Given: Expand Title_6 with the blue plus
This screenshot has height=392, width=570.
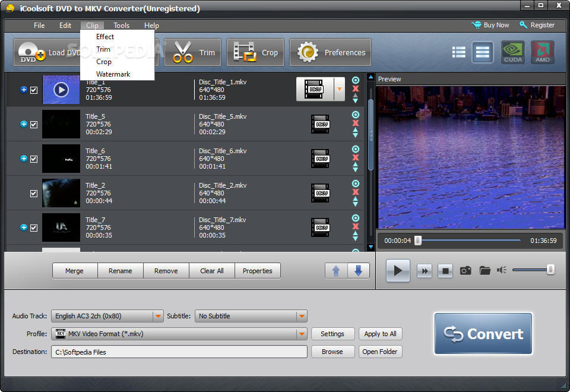Looking at the screenshot, I should [24, 159].
